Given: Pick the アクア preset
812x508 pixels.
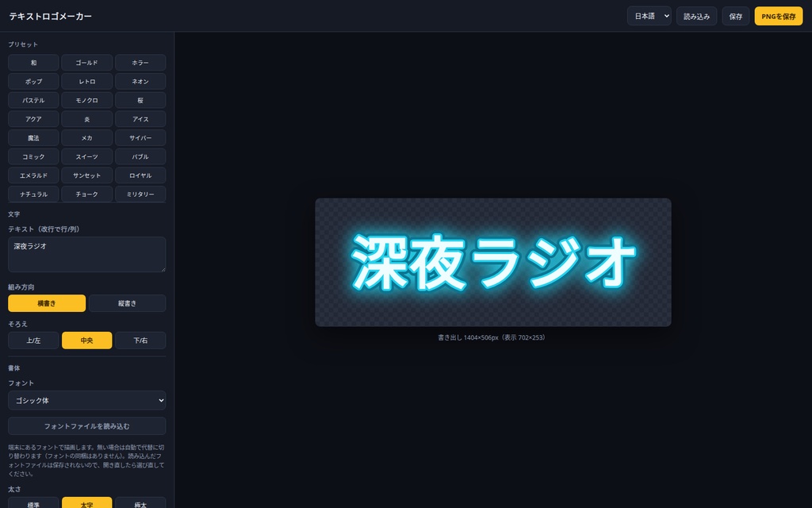Looking at the screenshot, I should click(33, 119).
